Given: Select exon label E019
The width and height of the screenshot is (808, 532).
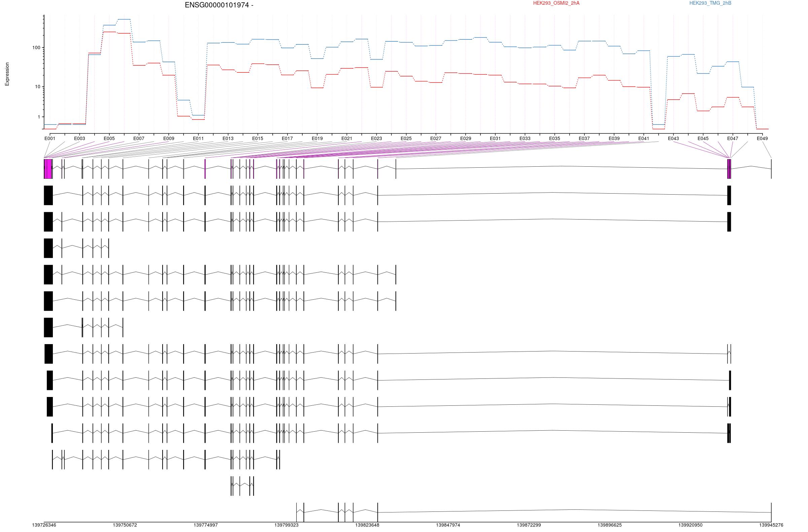Looking at the screenshot, I should click(x=317, y=138).
